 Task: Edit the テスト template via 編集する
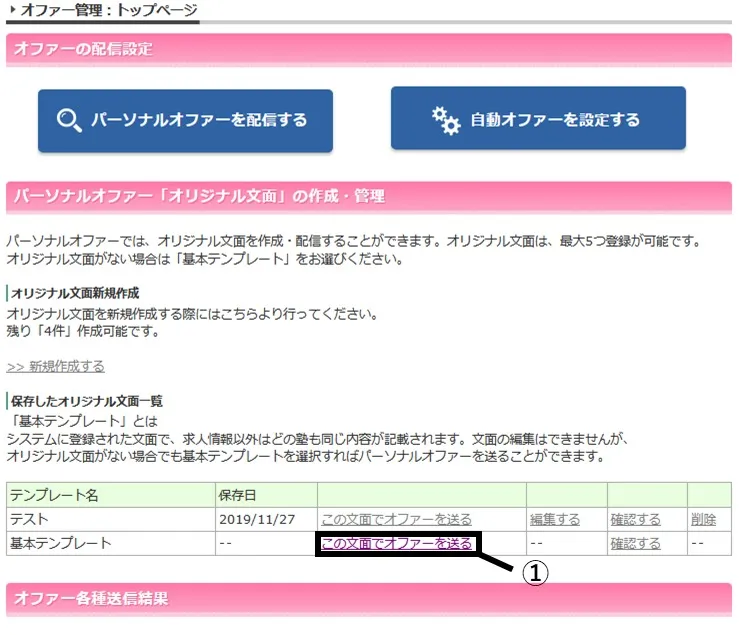pyautogui.click(x=554, y=519)
